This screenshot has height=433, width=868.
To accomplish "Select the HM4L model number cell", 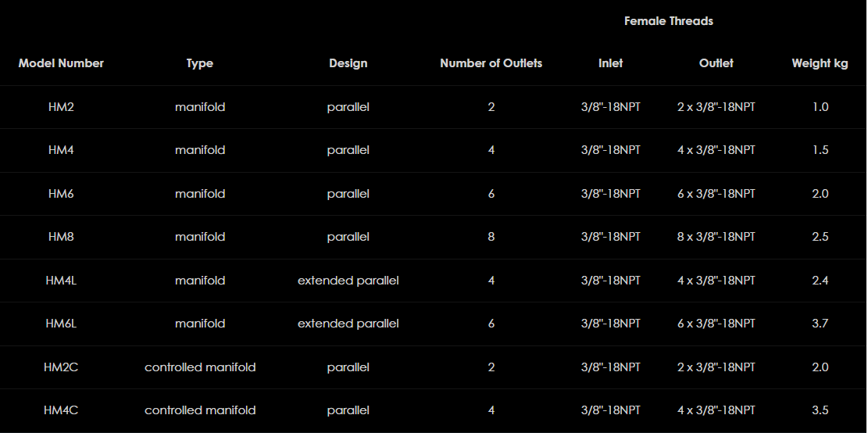I will coord(61,281).
